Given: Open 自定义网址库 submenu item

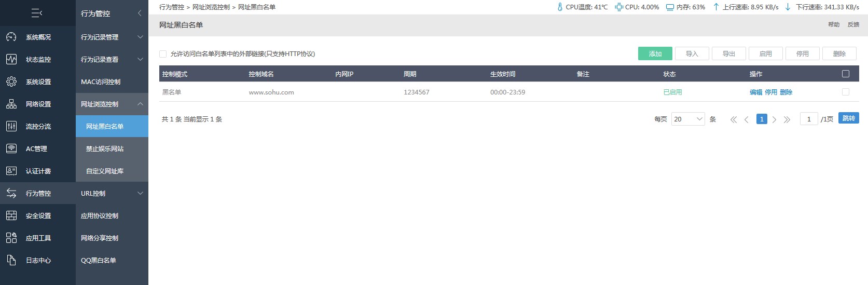Looking at the screenshot, I should (x=105, y=171).
